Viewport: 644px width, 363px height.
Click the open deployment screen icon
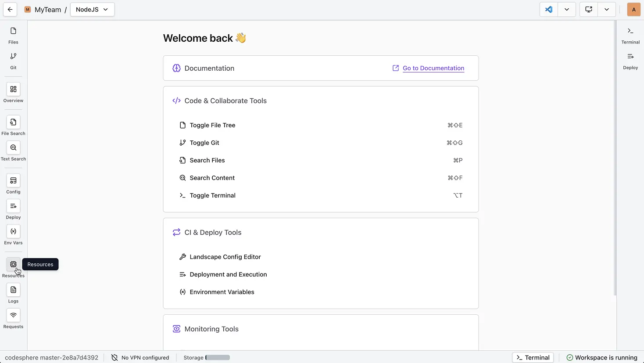point(589,10)
